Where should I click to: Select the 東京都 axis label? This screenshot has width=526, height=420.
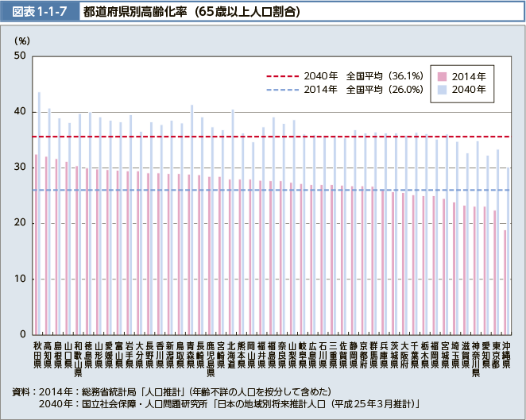pyautogui.click(x=496, y=352)
